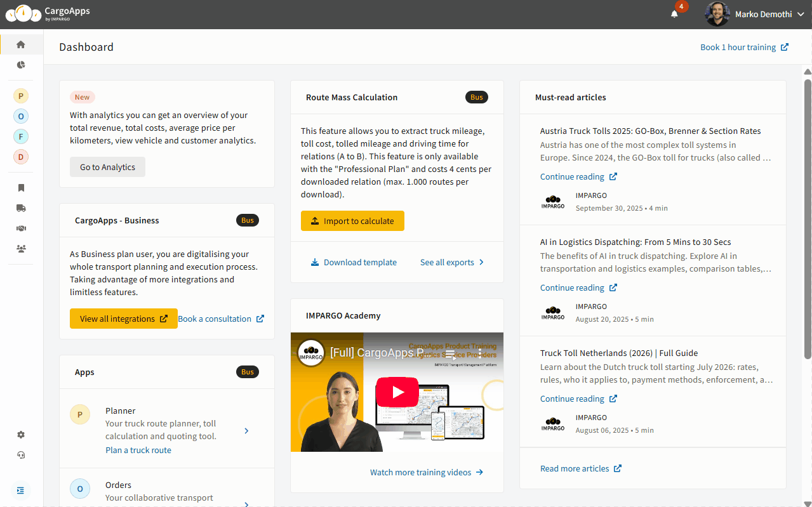Continue reading Truck Toll Netherlands guide
Screen dimensions: 812x507
(x=578, y=398)
